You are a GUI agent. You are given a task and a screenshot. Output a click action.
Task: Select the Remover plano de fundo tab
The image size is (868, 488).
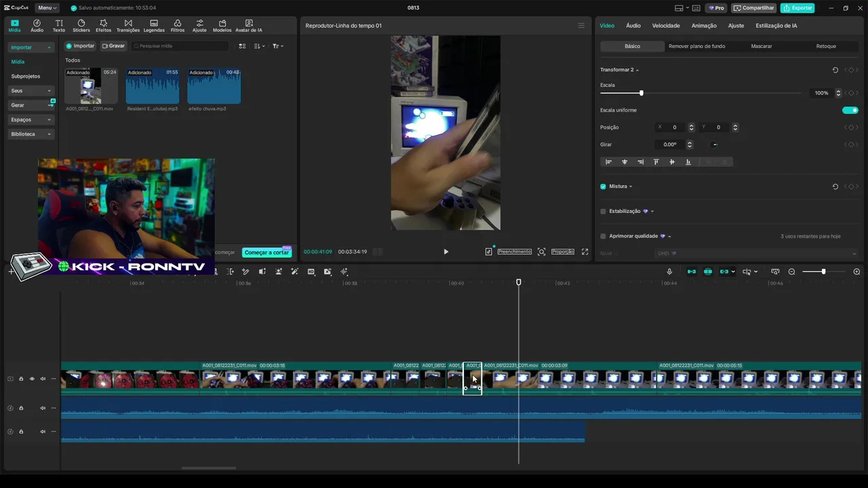(697, 46)
